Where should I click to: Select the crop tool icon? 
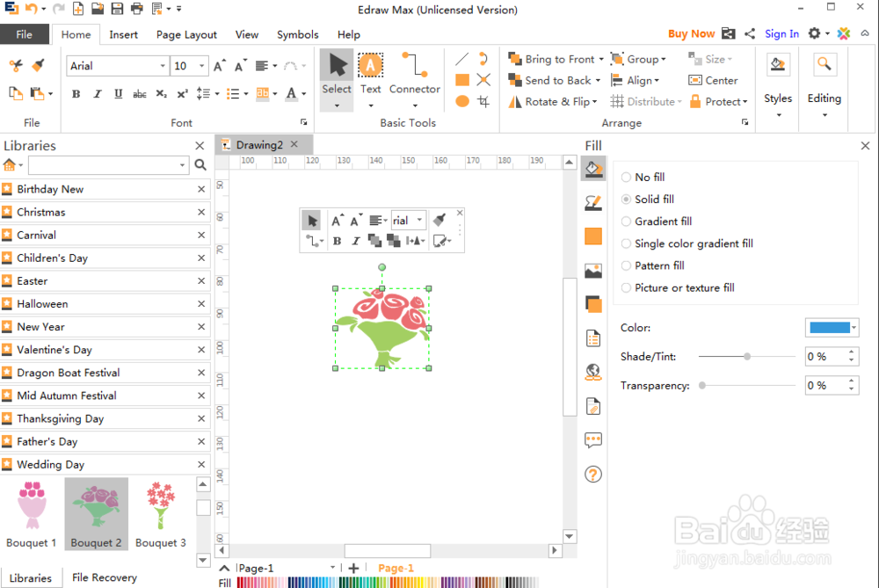pos(483,101)
